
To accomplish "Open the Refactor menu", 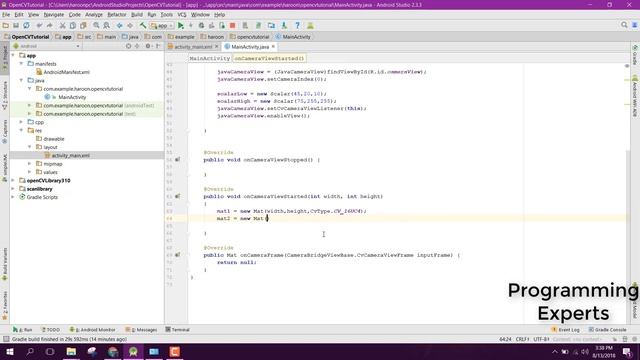I will pyautogui.click(x=117, y=15).
